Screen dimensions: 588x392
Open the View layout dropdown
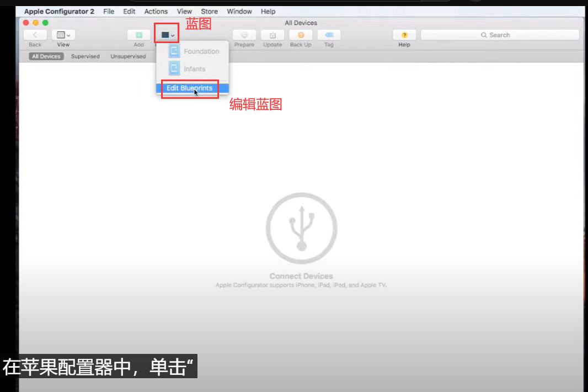63,35
